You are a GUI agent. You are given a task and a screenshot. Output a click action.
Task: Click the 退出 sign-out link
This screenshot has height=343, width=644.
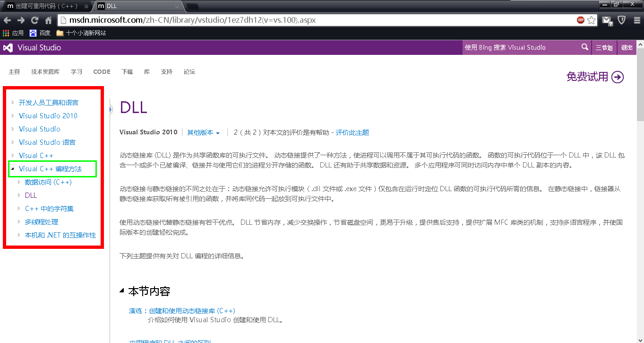627,47
